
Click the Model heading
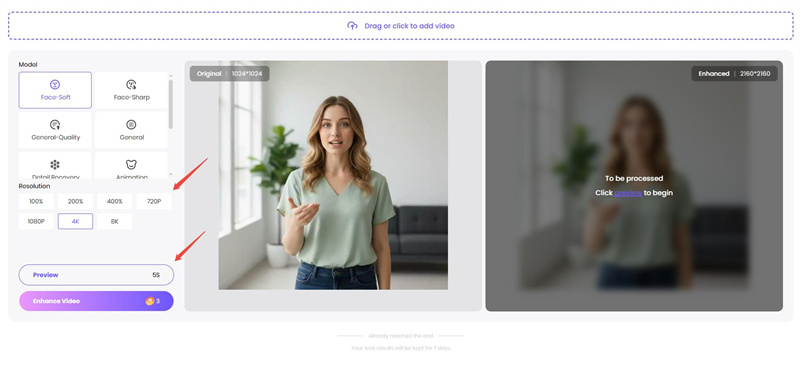click(x=28, y=65)
